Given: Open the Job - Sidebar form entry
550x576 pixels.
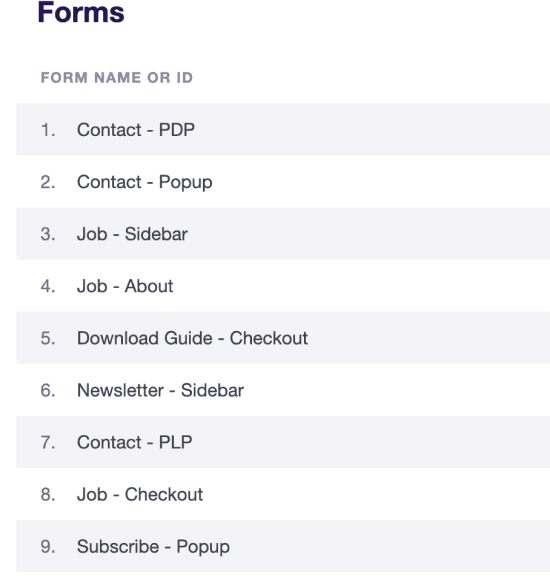Looking at the screenshot, I should click(283, 234).
